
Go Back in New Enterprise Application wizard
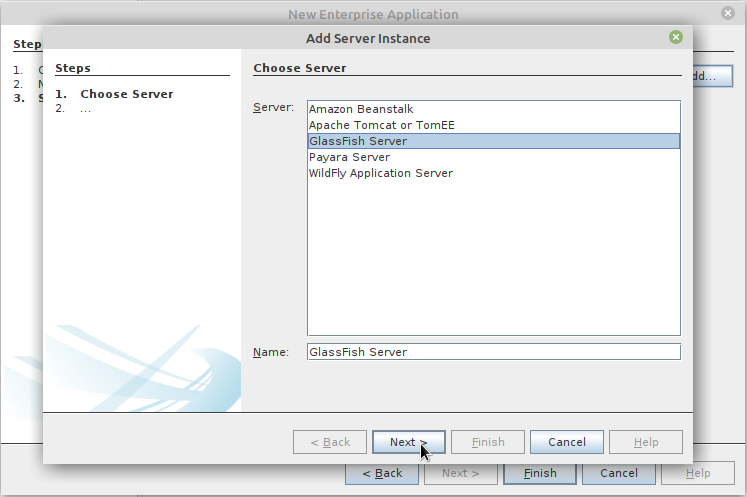tap(382, 473)
